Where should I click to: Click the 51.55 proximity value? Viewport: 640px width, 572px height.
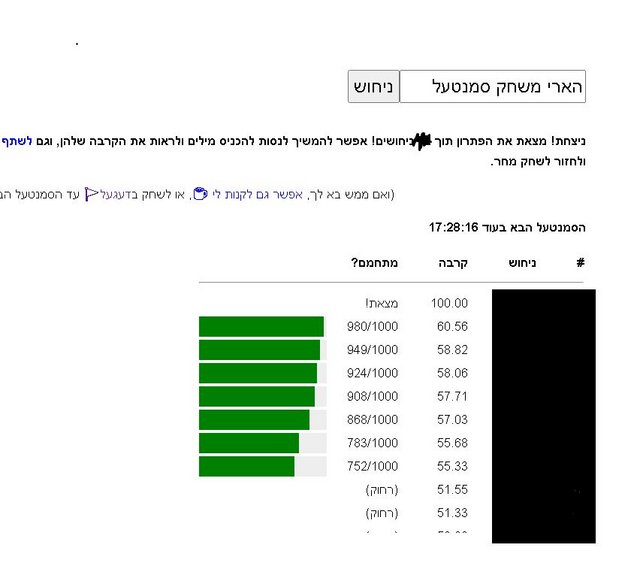click(452, 490)
